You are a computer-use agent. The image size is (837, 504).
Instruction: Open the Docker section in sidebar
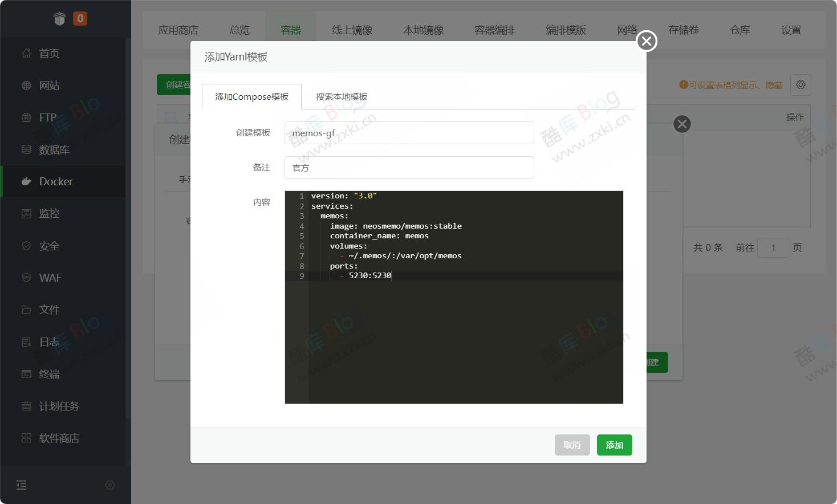point(55,181)
